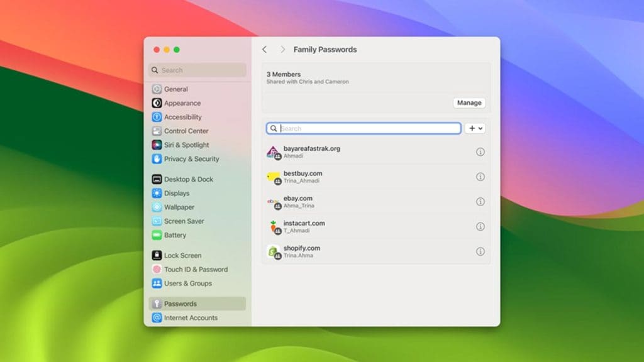Open Desktop & Dock settings

tap(156, 179)
